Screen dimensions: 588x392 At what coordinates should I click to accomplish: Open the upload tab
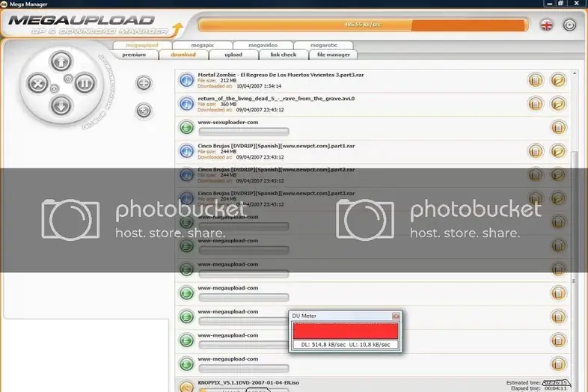(233, 55)
